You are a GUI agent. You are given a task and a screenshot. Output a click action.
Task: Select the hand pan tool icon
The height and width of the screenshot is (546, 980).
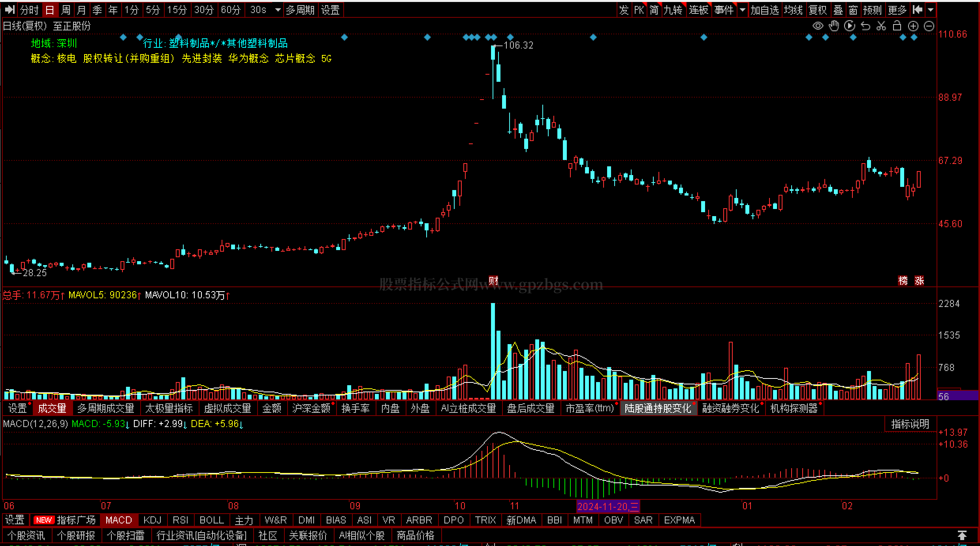click(x=834, y=26)
